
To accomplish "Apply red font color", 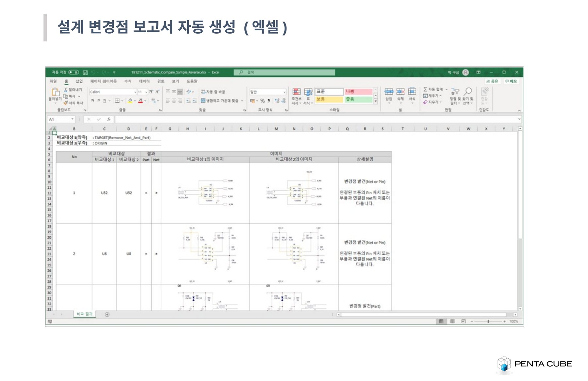I will click(140, 101).
